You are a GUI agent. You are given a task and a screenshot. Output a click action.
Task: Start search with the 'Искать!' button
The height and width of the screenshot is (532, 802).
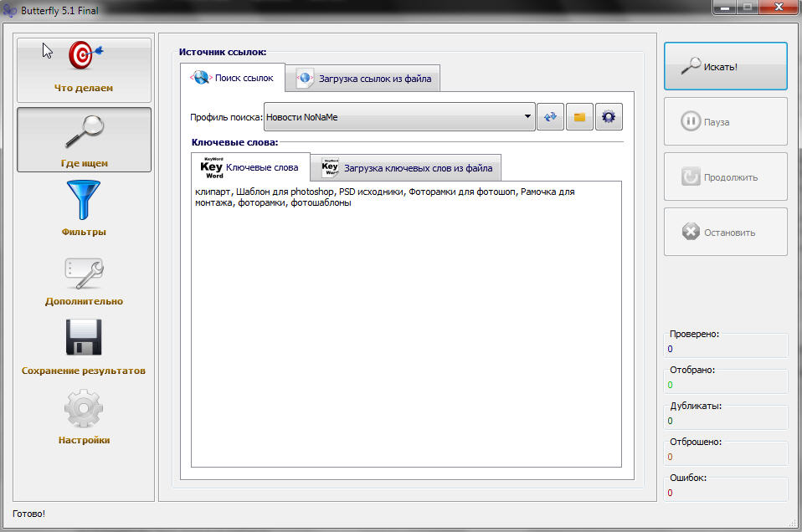tap(725, 66)
